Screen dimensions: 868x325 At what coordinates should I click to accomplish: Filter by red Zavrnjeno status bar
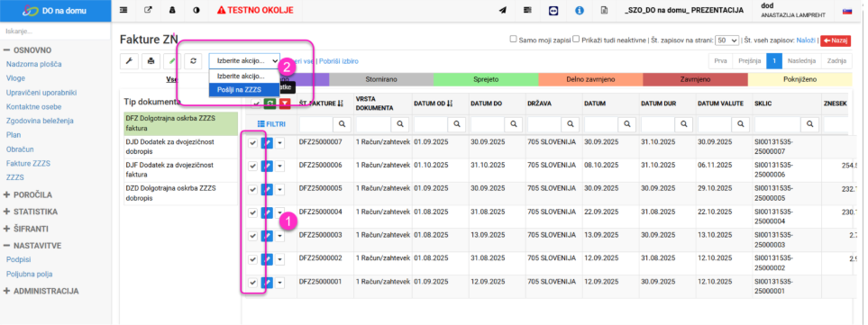click(x=695, y=79)
